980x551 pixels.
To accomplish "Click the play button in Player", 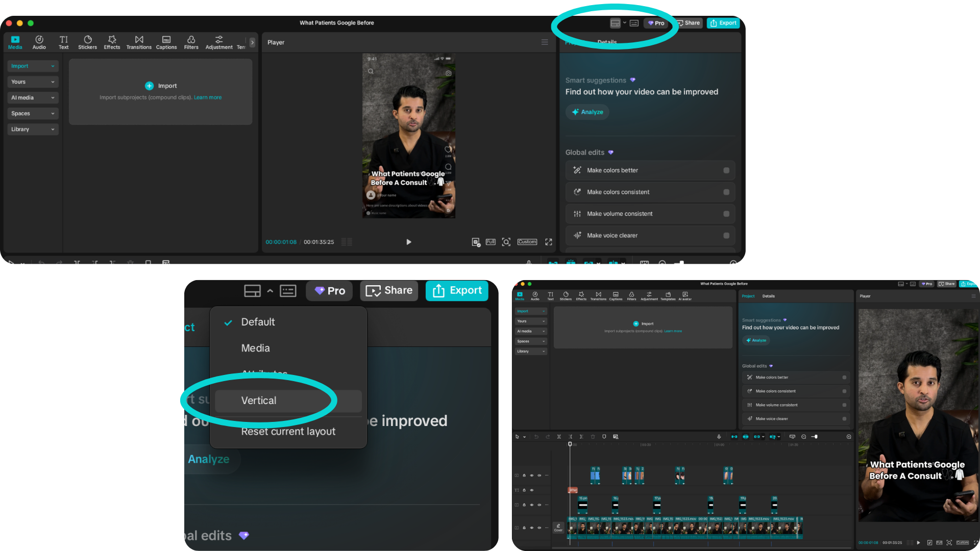I will [x=408, y=242].
